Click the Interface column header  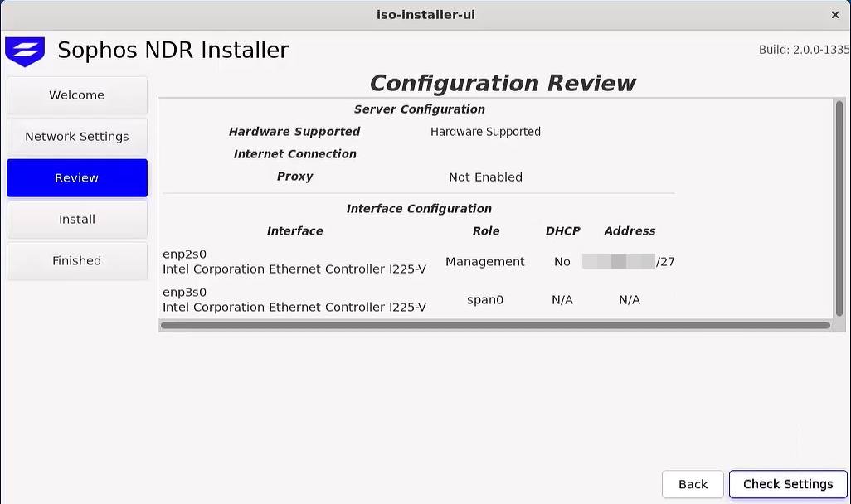pos(294,231)
